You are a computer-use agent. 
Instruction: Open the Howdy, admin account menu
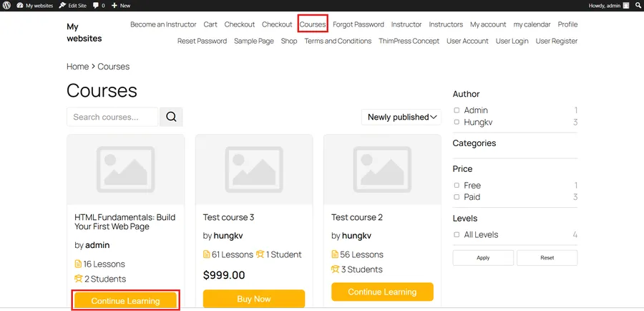(609, 5)
